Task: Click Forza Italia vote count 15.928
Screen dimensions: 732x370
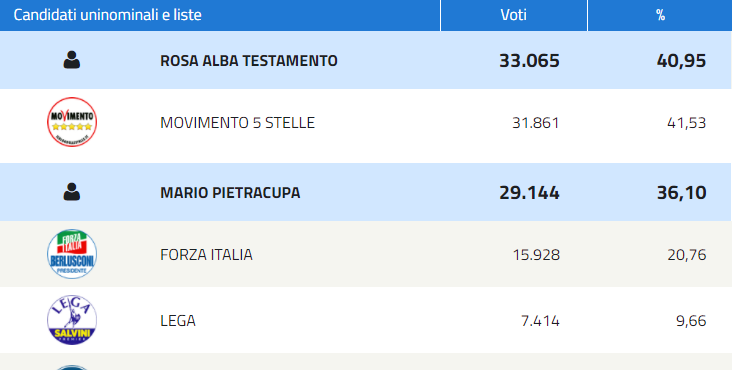Action: (536, 255)
